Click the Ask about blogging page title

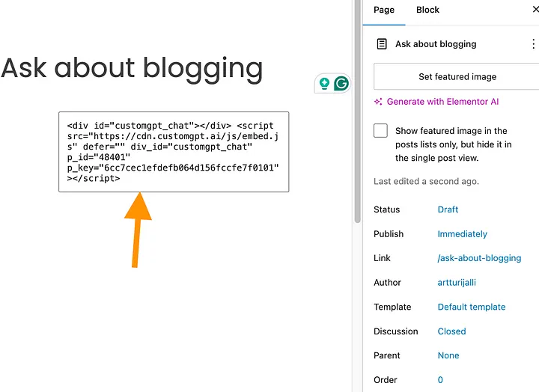(133, 68)
